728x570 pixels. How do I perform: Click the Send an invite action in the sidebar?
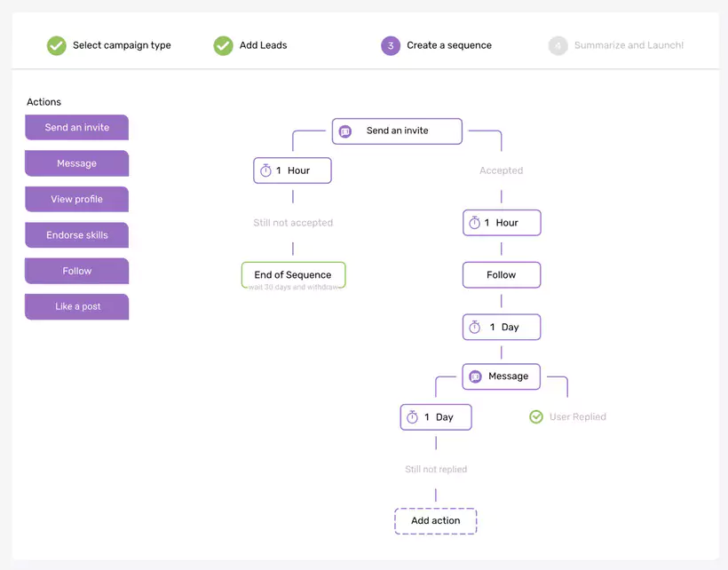pos(76,127)
